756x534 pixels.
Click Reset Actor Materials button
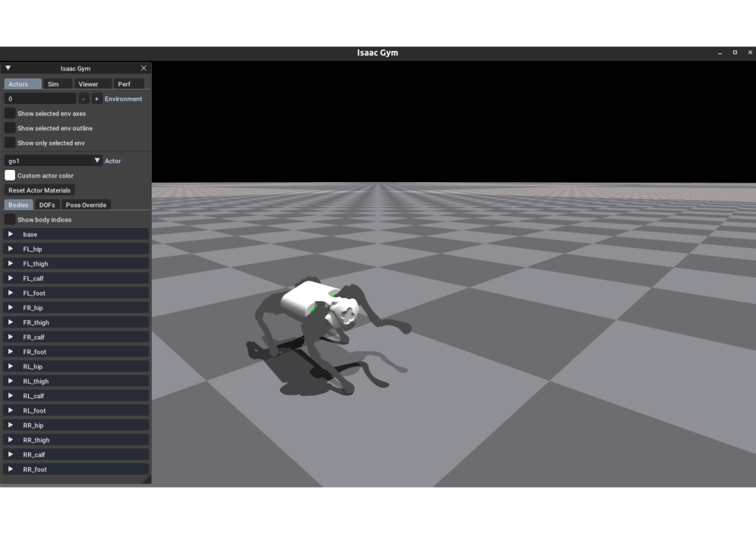coord(39,190)
